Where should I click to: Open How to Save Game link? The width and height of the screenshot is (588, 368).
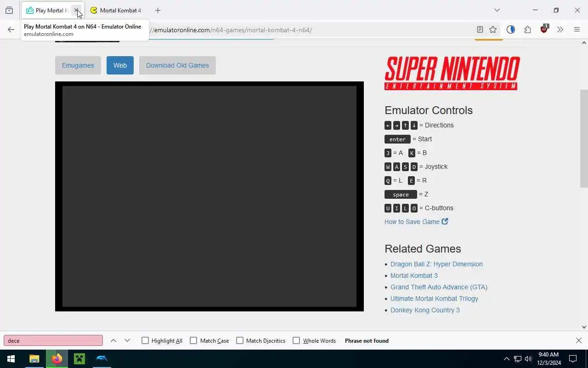[412, 222]
